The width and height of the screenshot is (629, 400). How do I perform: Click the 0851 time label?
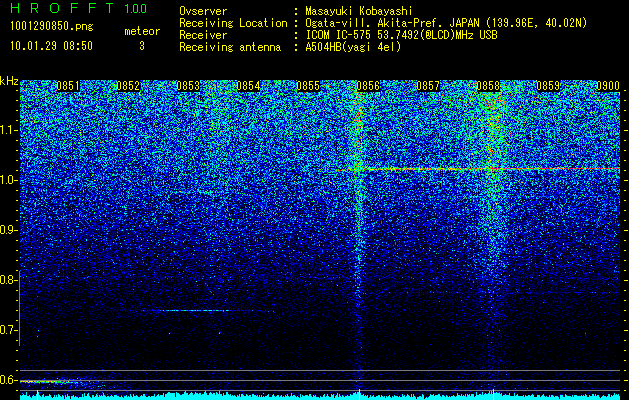68,86
